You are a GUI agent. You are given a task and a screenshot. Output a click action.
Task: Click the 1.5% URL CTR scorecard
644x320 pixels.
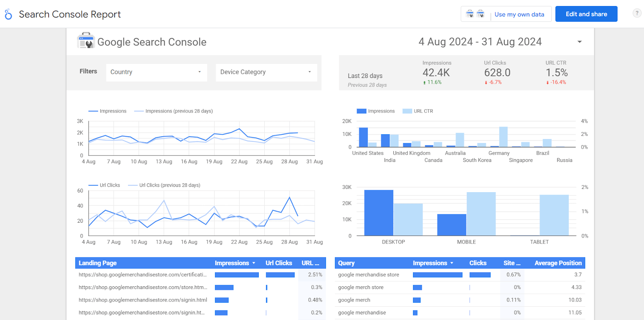pos(556,73)
